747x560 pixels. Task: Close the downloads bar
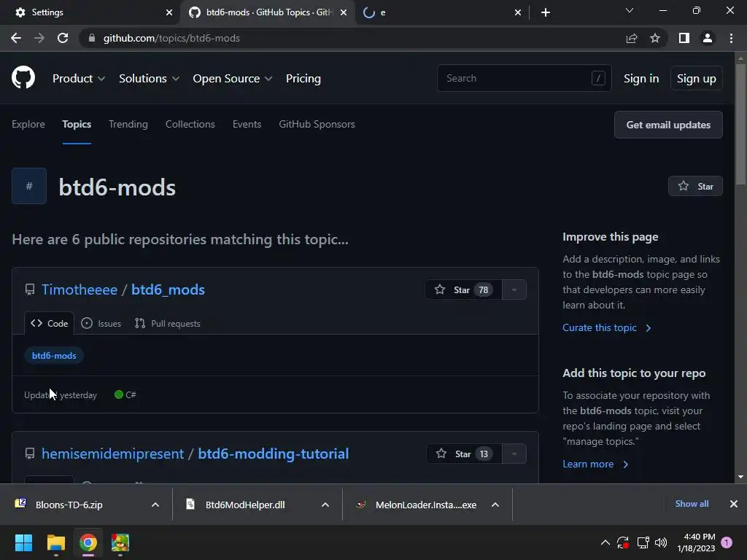click(x=734, y=504)
